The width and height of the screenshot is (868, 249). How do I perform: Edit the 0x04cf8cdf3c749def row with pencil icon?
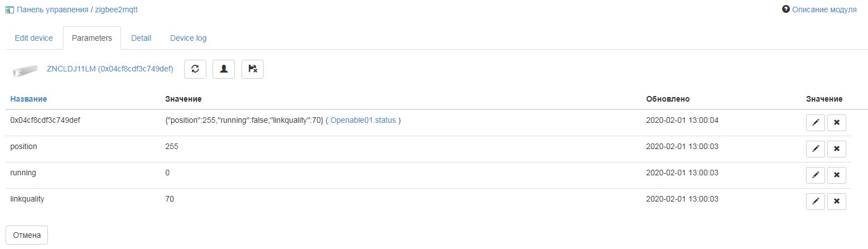pos(815,123)
